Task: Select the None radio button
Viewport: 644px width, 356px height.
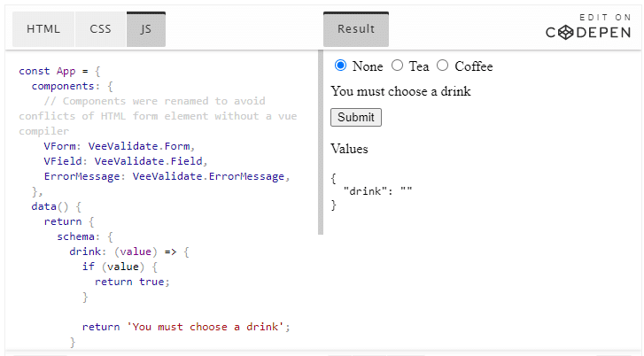Action: [x=340, y=66]
